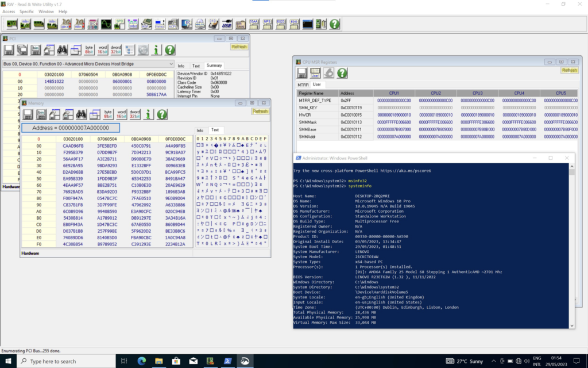Click memory cell CAAD96FB in row 00

tap(73, 145)
